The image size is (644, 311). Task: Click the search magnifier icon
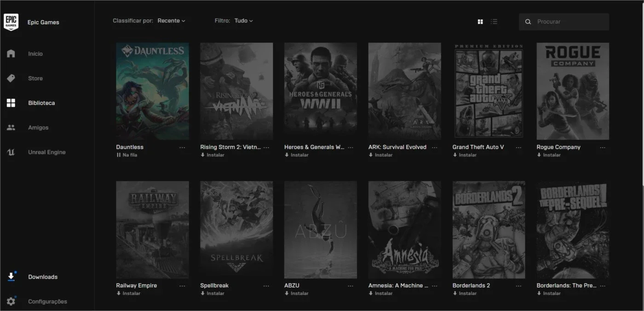point(528,22)
